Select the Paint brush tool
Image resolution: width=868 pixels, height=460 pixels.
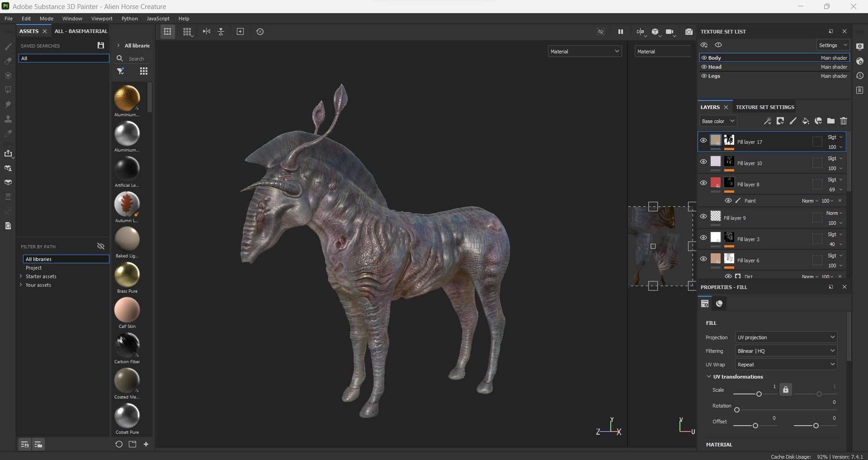[8, 47]
